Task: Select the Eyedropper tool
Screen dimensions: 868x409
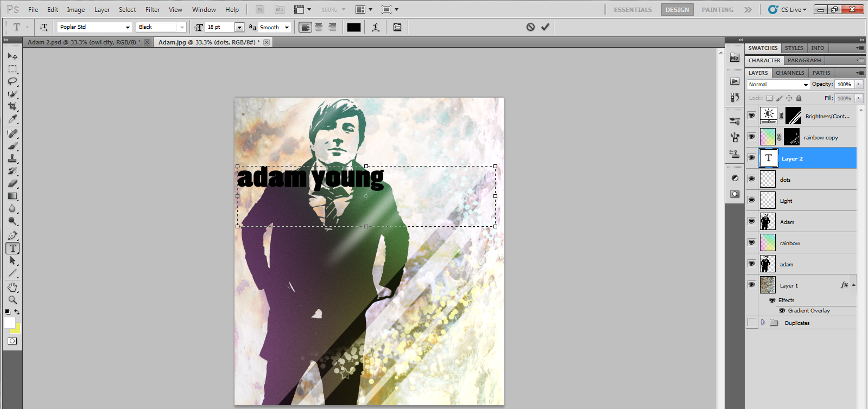Action: click(12, 119)
